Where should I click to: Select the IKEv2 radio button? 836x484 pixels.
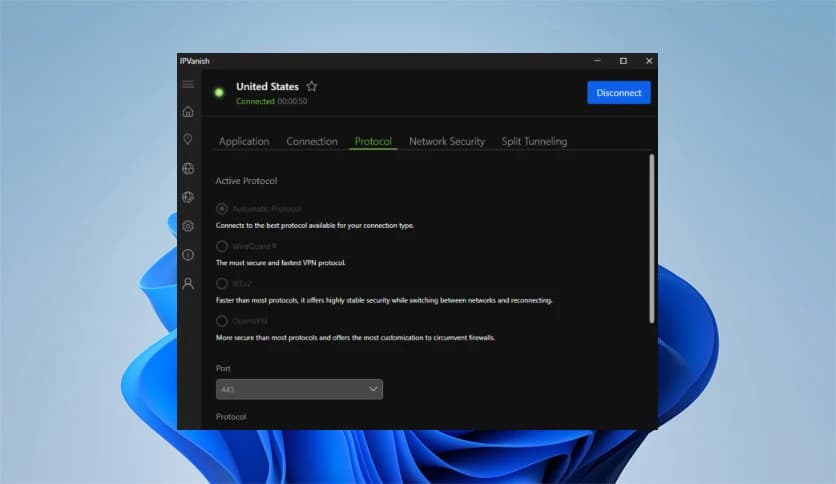coord(222,283)
